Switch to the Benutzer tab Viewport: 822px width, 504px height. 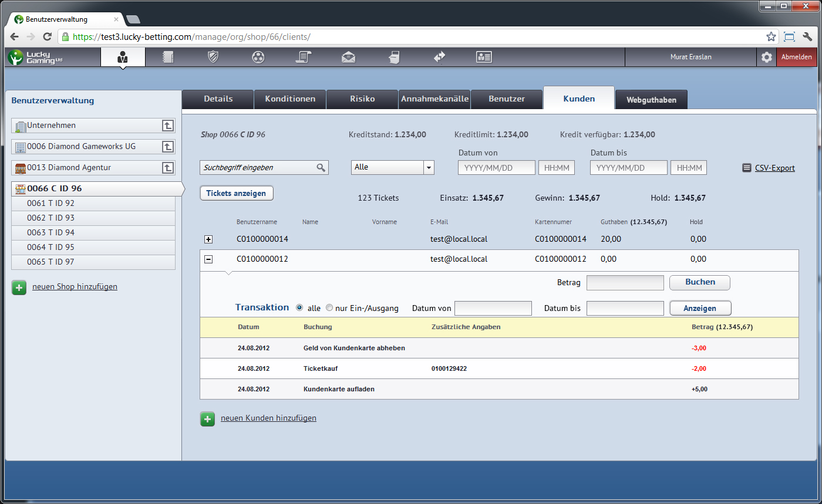pos(507,99)
